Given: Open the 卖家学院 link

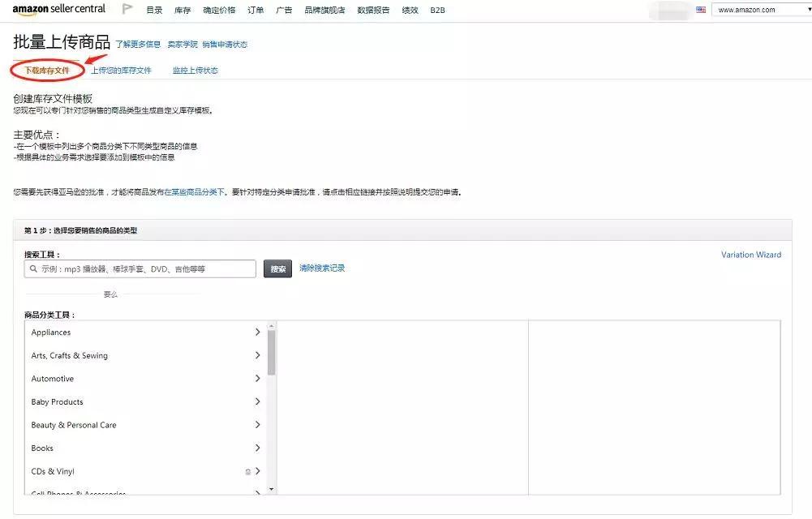Looking at the screenshot, I should point(183,45).
